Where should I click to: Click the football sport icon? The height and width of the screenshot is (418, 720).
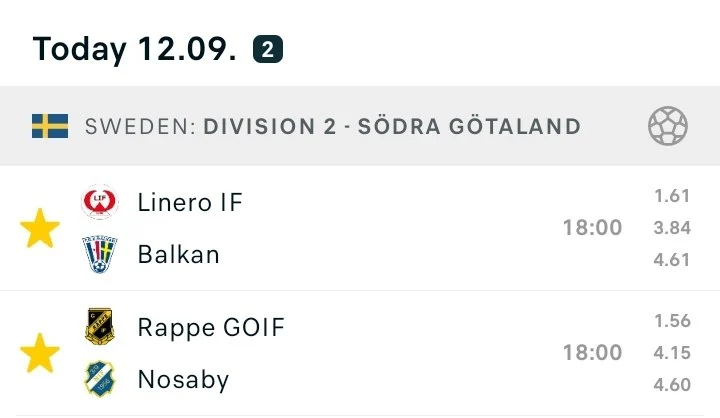(667, 126)
